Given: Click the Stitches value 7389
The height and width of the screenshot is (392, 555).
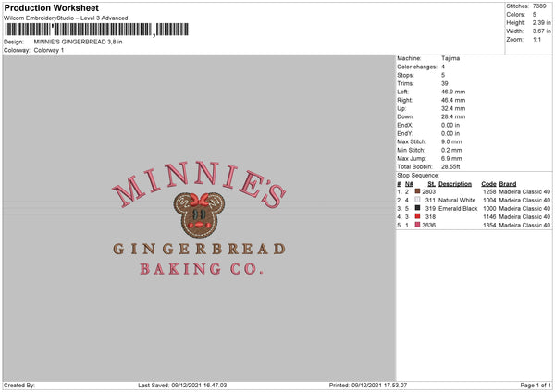Looking at the screenshot, I should pos(539,6).
